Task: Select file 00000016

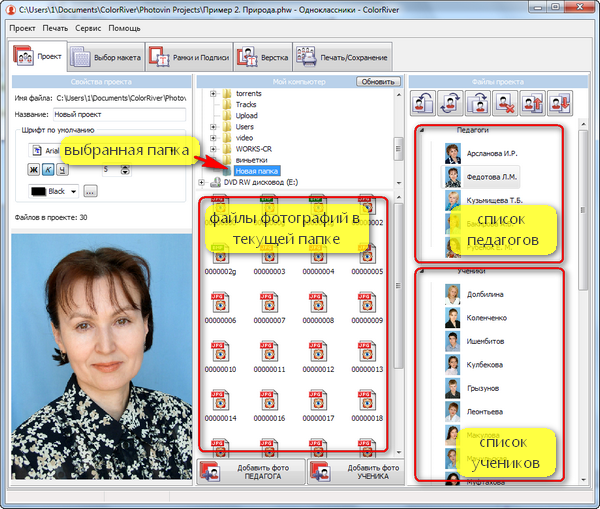Action: (269, 406)
